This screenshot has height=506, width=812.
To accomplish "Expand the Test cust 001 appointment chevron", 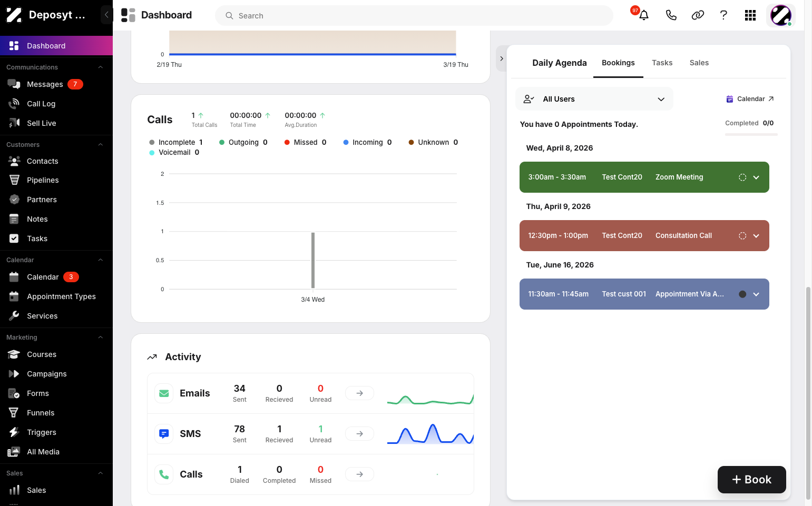I will pyautogui.click(x=756, y=294).
